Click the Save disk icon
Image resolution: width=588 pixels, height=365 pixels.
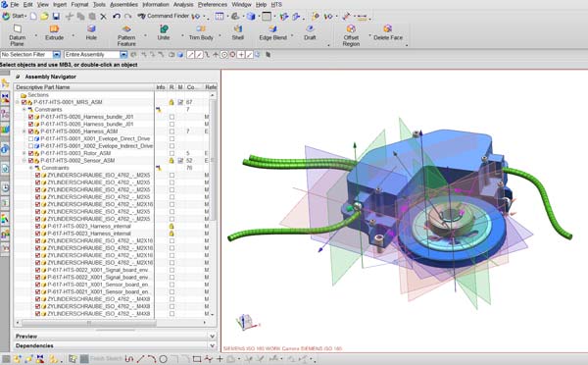tap(56, 16)
